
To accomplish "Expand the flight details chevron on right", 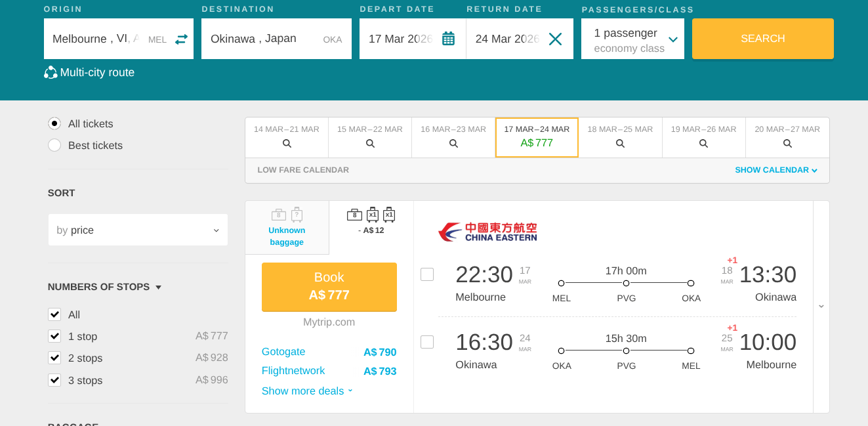I will [821, 306].
